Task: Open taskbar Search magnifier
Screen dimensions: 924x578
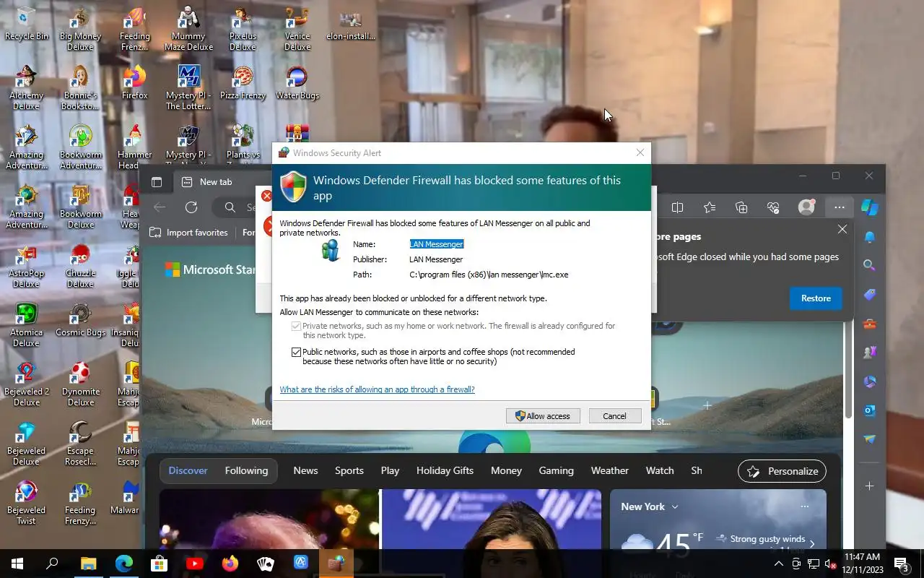Action: [x=52, y=564]
